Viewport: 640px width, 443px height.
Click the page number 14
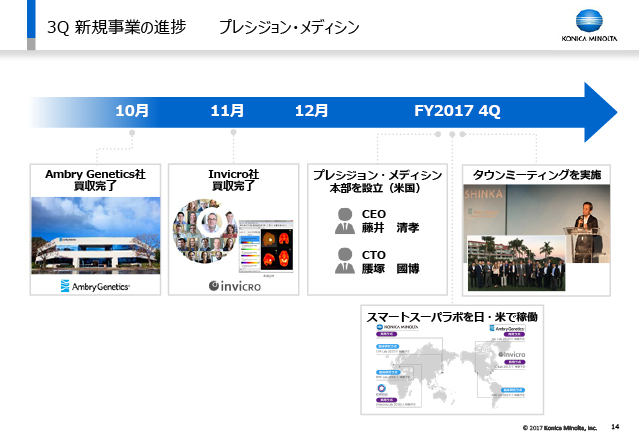pyautogui.click(x=615, y=427)
